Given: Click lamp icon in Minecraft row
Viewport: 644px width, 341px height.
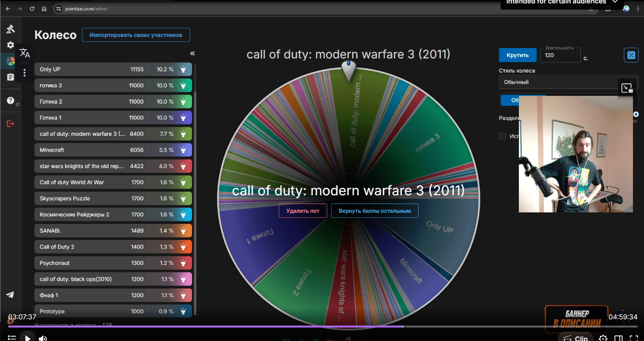Looking at the screenshot, I should tap(183, 150).
